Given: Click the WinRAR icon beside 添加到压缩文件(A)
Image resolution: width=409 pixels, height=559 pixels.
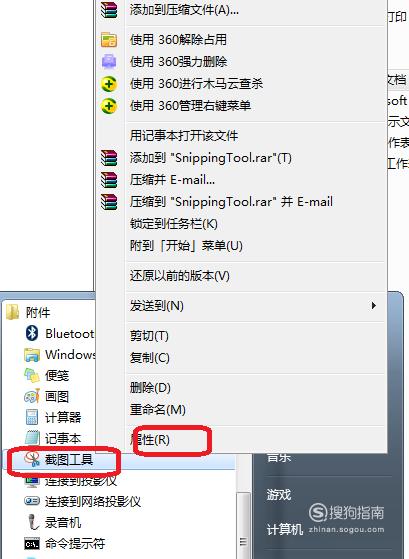Looking at the screenshot, I should coord(109,9).
